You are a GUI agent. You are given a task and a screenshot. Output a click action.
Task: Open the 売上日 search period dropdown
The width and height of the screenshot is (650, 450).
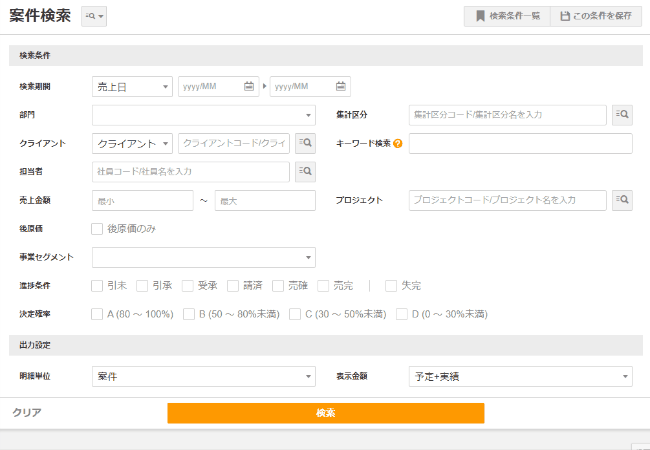[x=132, y=87]
